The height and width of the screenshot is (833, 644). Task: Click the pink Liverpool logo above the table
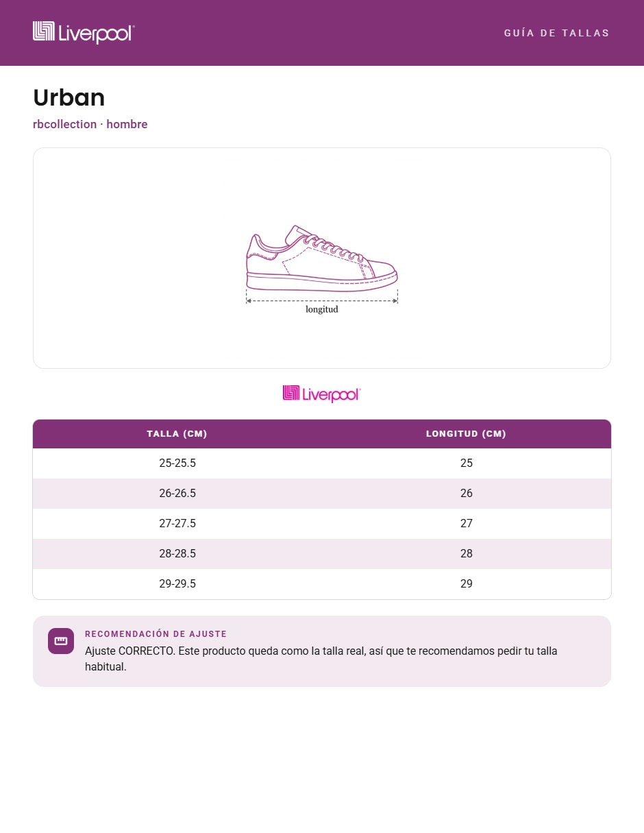[x=321, y=394]
